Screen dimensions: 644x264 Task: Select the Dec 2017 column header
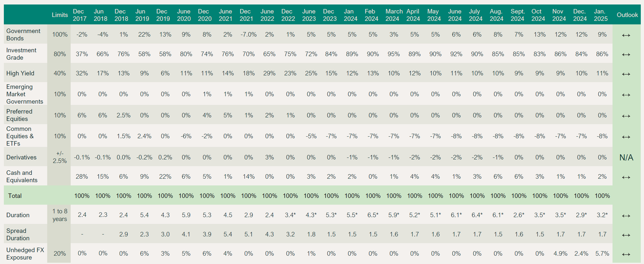coord(80,15)
